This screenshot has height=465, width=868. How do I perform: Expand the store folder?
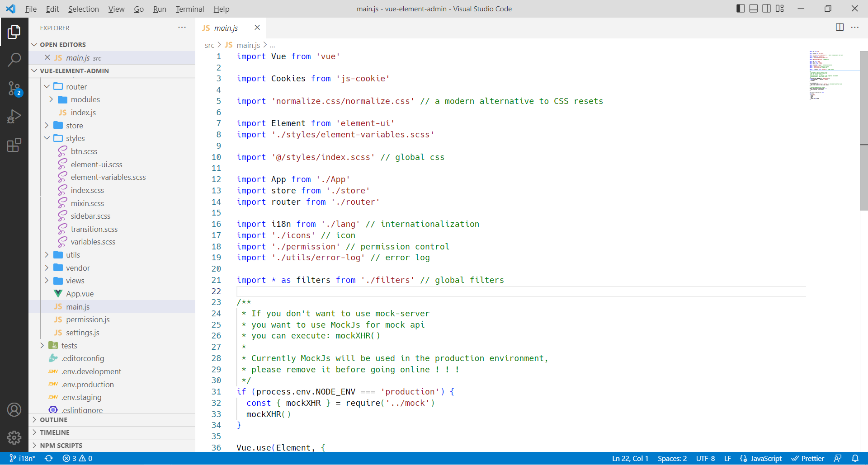tap(74, 126)
